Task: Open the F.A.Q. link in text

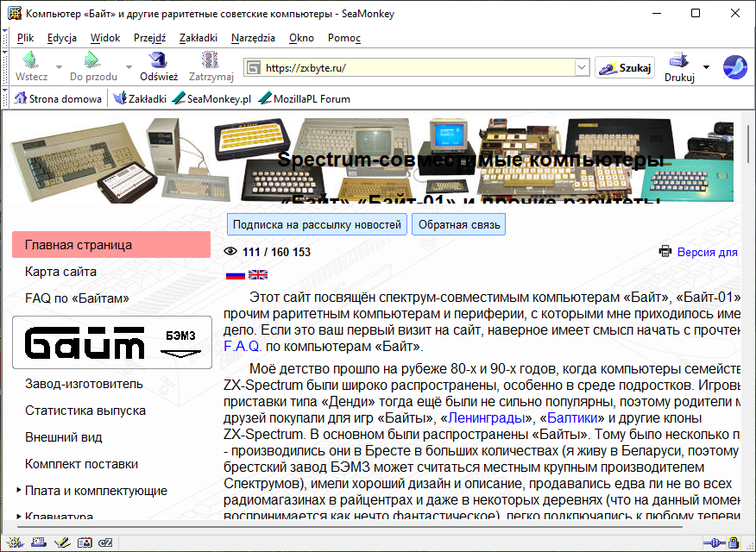Action: coord(243,346)
